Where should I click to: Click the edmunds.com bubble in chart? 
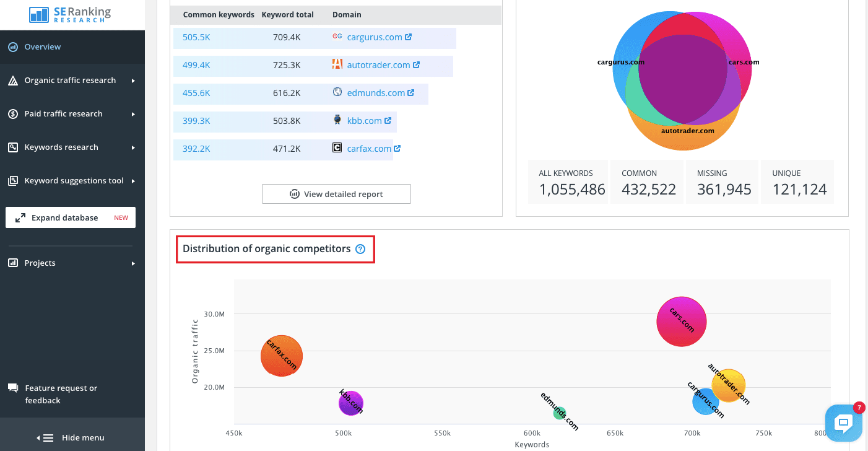click(560, 413)
